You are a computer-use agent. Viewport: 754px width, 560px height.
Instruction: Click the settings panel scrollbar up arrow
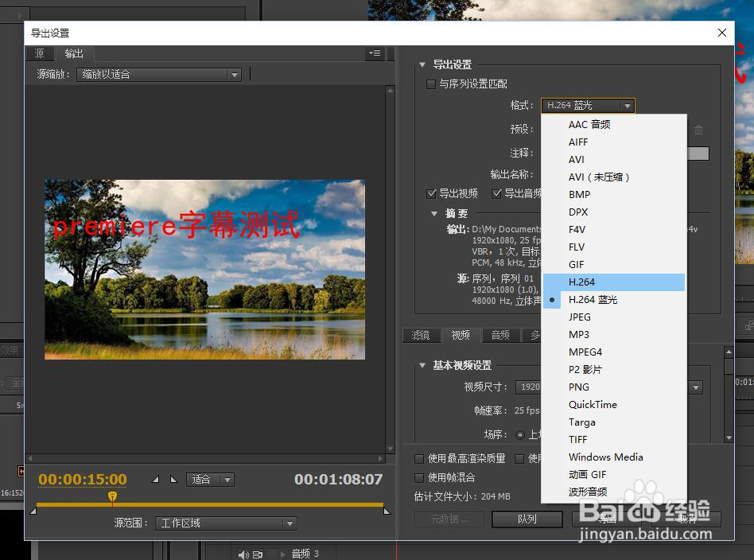click(729, 352)
